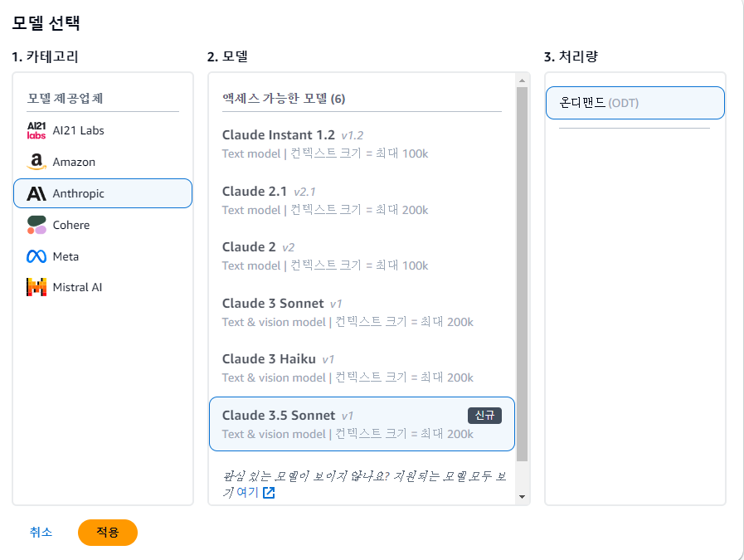The height and width of the screenshot is (560, 744).
Task: Click Claude 3.5 Sonnet context size description
Action: click(x=348, y=434)
